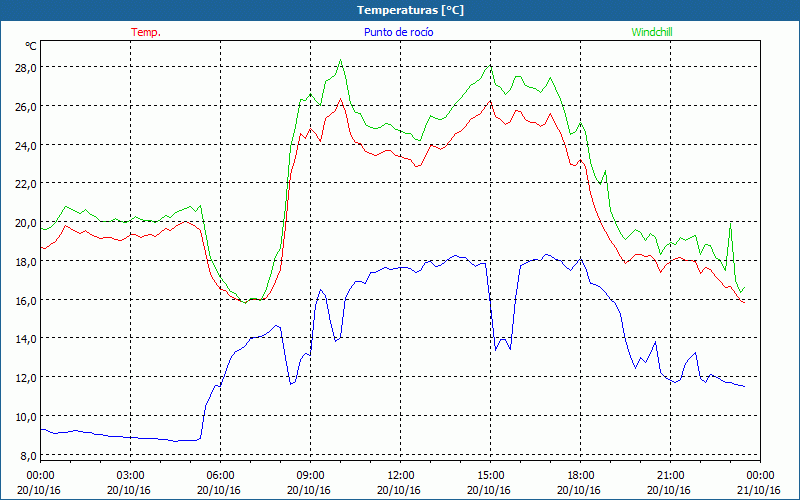Click the 18:00 time axis label

tap(581, 476)
